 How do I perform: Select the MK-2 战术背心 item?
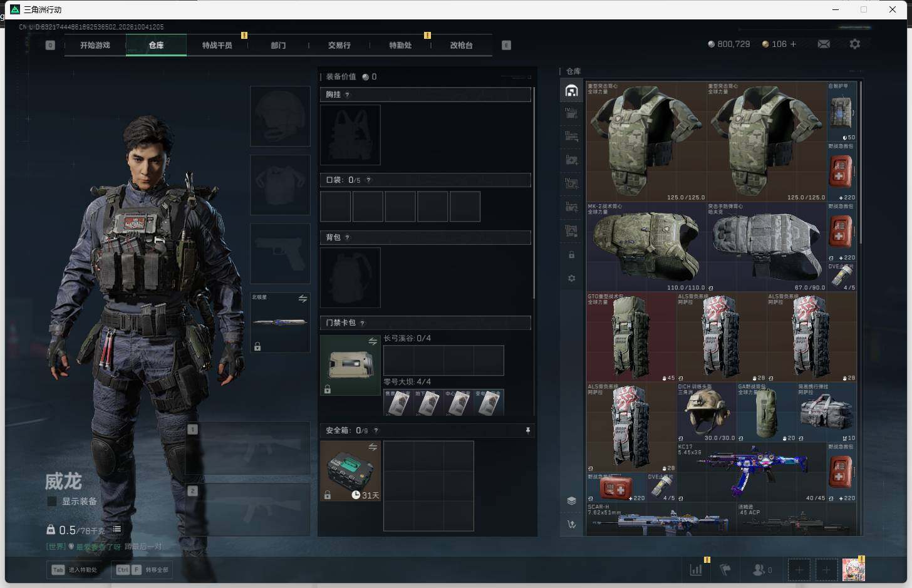646,247
